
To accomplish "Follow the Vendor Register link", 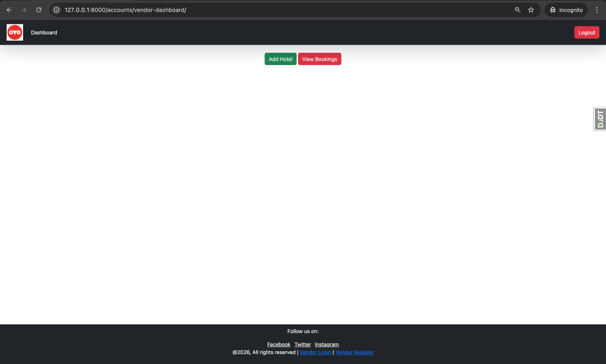I will click(354, 352).
